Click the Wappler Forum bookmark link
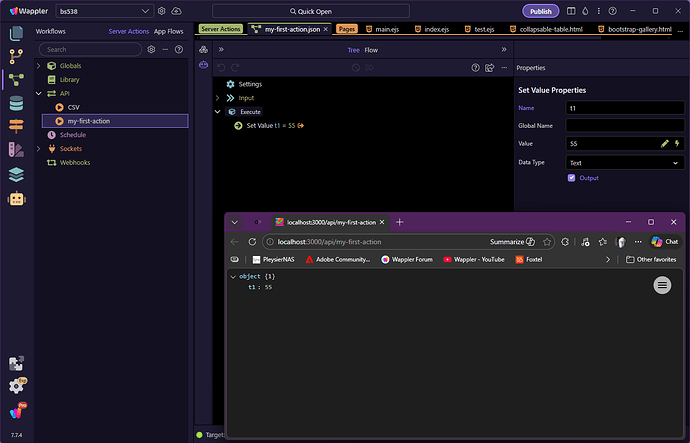The height and width of the screenshot is (443, 690). click(410, 259)
